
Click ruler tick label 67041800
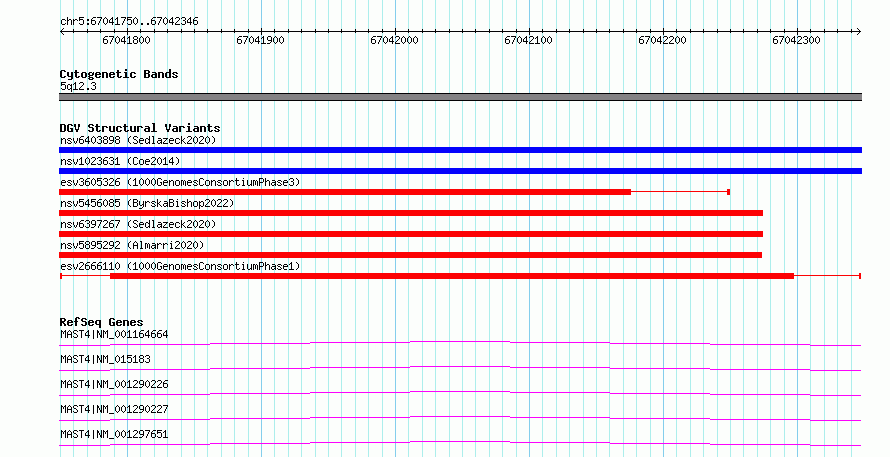(x=127, y=40)
